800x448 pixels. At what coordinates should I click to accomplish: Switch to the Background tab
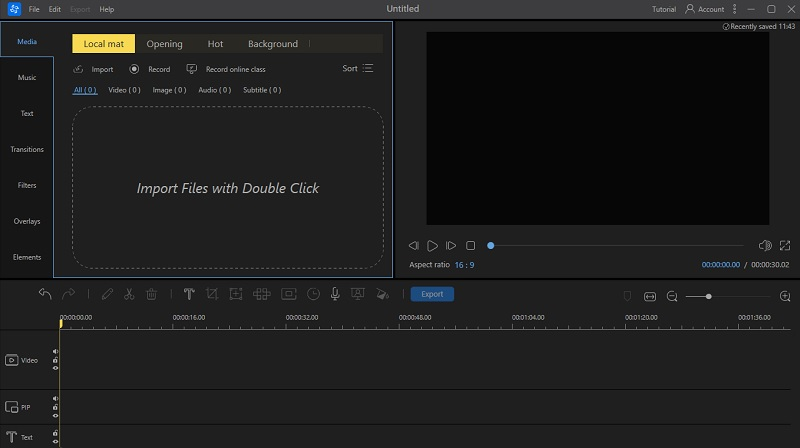pos(273,44)
